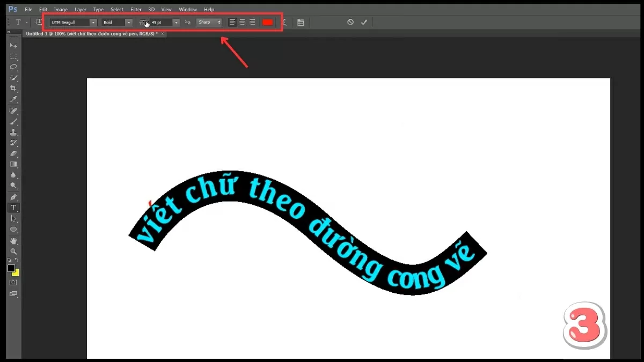This screenshot has height=362, width=644.
Task: Choose the Clone Stamp tool
Action: pyautogui.click(x=14, y=132)
